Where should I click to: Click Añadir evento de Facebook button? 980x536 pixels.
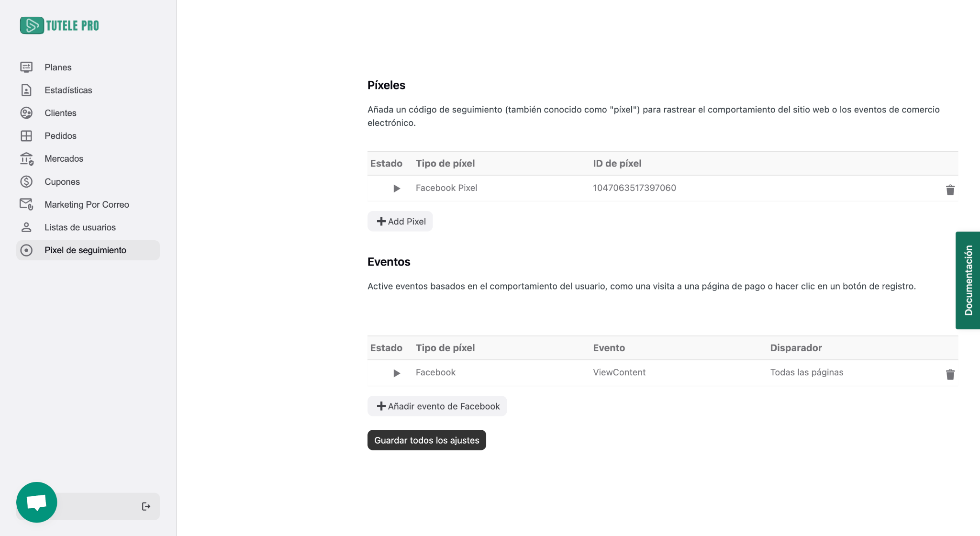[437, 406]
